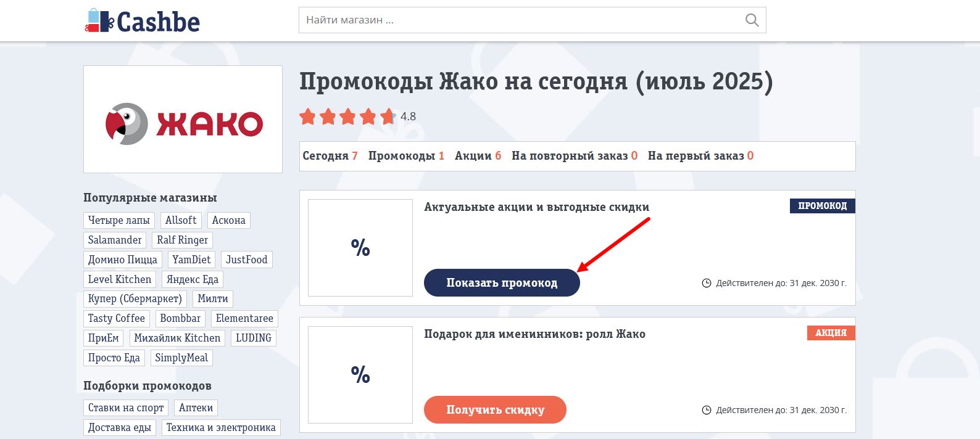
Task: Click the 'АКЦИЯ' badge label
Action: click(x=831, y=333)
